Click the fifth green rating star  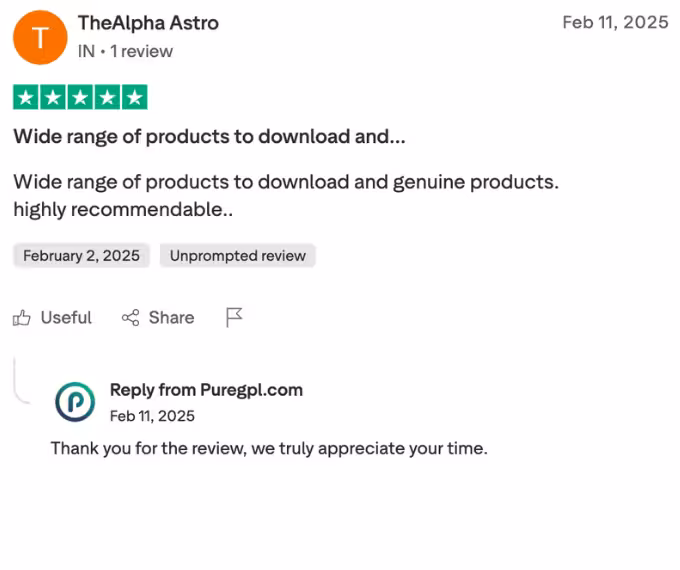click(x=134, y=97)
